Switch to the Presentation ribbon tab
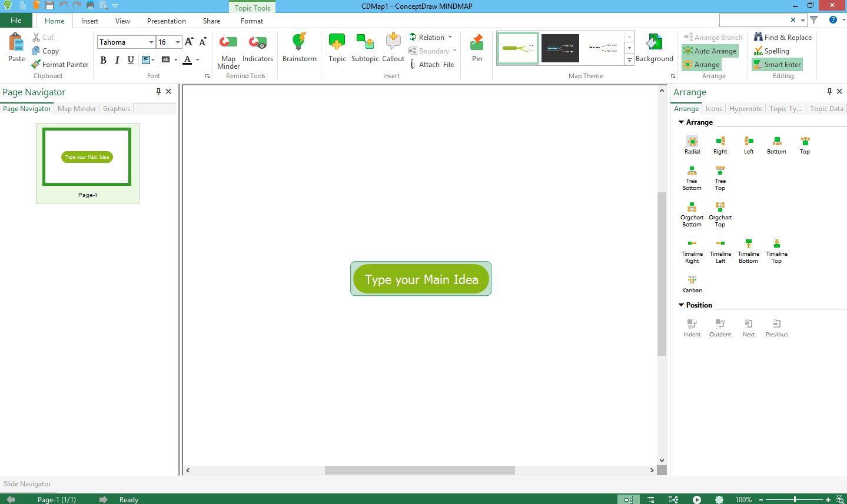Viewport: 847px width, 504px height. [x=167, y=21]
